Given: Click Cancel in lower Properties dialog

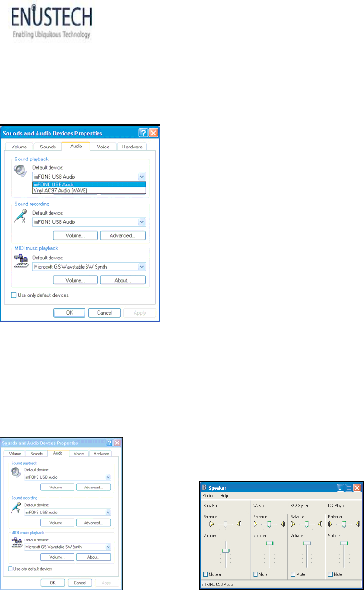Looking at the screenshot, I should [80, 583].
